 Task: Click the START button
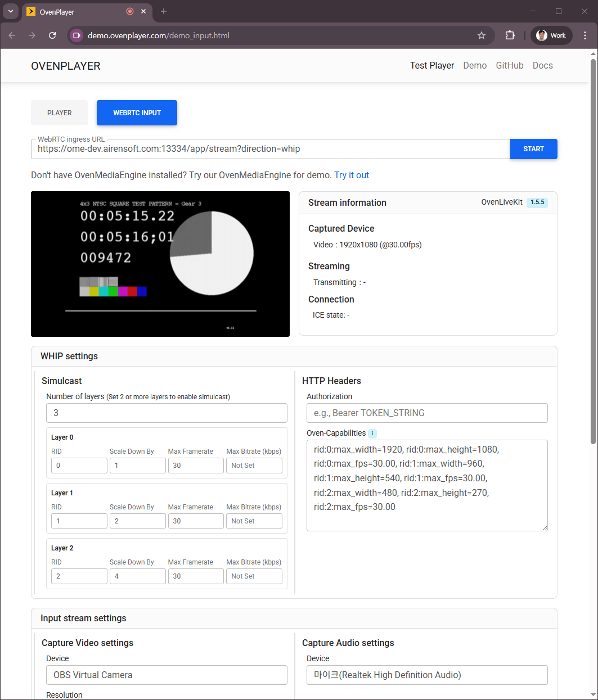tap(533, 149)
